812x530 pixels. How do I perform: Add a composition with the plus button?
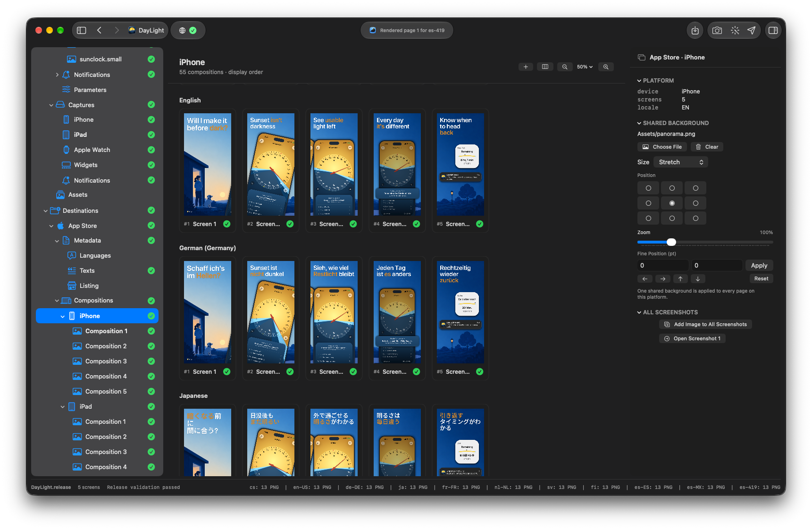(x=526, y=67)
